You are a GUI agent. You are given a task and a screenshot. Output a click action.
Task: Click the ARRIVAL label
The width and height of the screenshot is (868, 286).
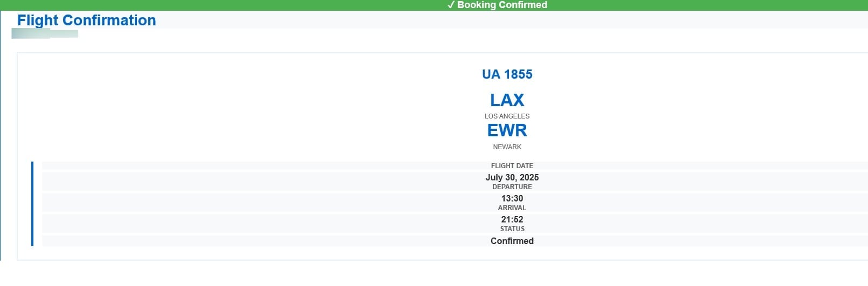click(x=512, y=207)
